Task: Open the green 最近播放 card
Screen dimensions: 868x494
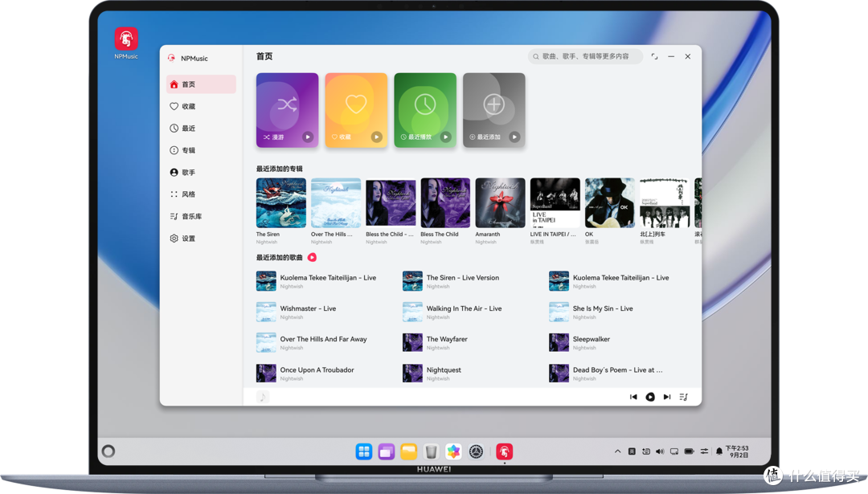Action: pyautogui.click(x=425, y=110)
